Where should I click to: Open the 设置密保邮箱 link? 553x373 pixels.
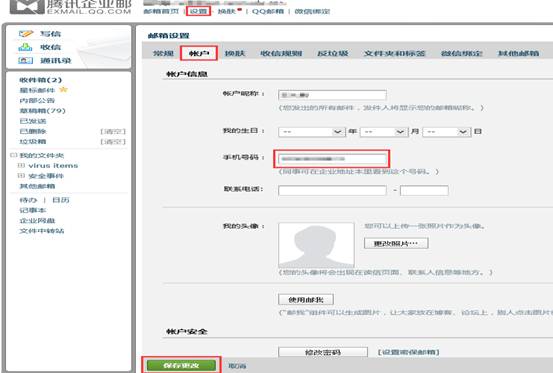408,352
